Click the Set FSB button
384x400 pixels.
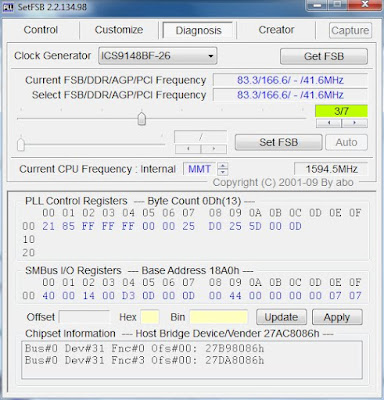[x=279, y=142]
